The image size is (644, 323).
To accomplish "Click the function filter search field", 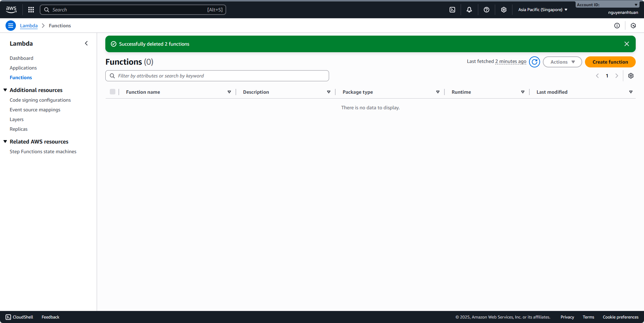I will (x=217, y=76).
